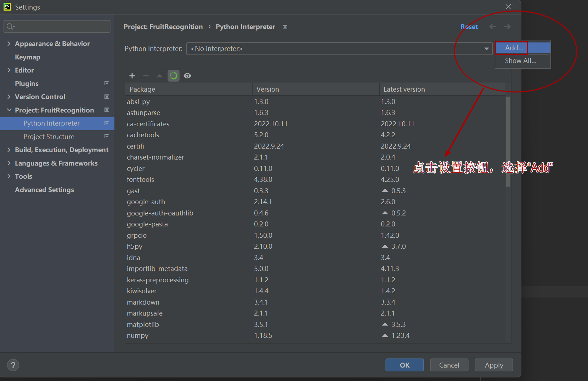The image size is (588, 381).
Task: Click the uninstall package minus icon
Action: pyautogui.click(x=146, y=76)
